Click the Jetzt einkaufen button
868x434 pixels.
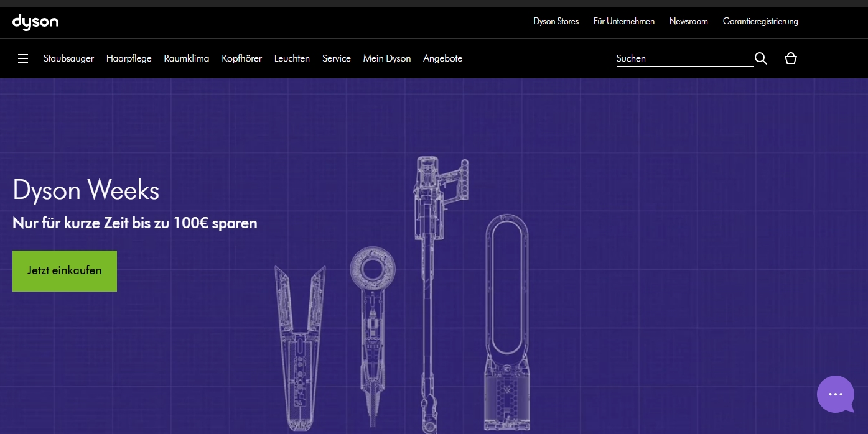point(65,271)
